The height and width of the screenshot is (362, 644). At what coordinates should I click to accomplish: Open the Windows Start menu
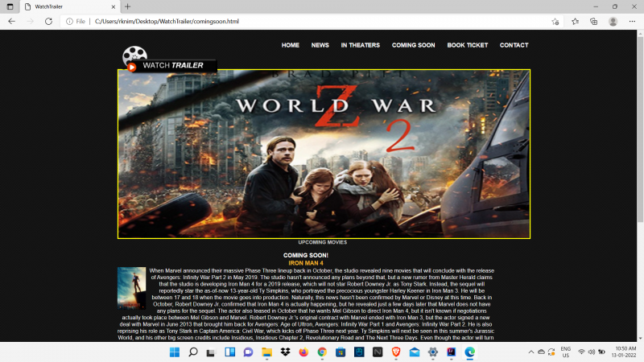[175, 352]
